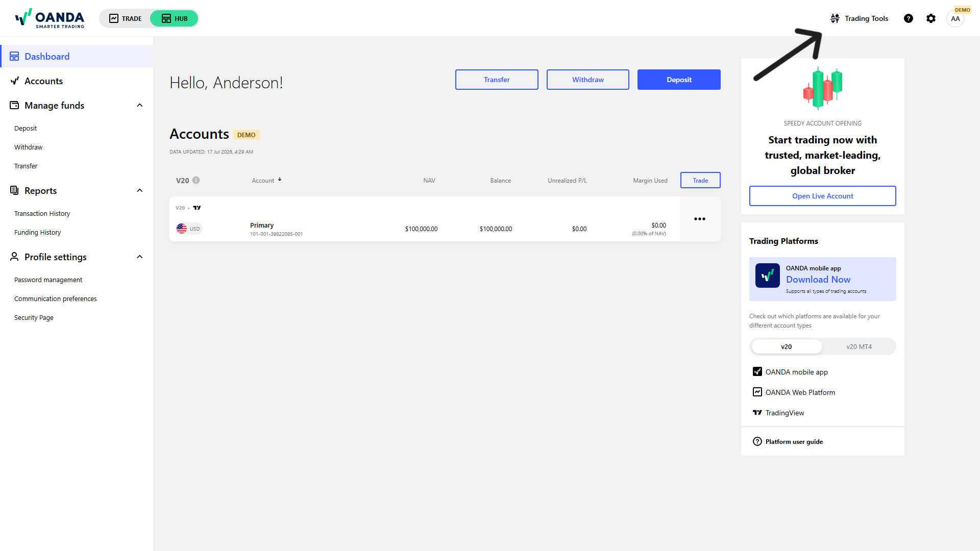Click the Transfer button
980x551 pixels.
[497, 80]
